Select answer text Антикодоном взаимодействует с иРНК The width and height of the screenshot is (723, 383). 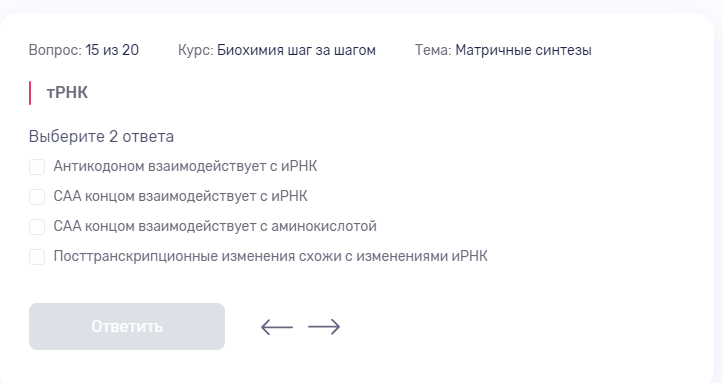pyautogui.click(x=185, y=166)
